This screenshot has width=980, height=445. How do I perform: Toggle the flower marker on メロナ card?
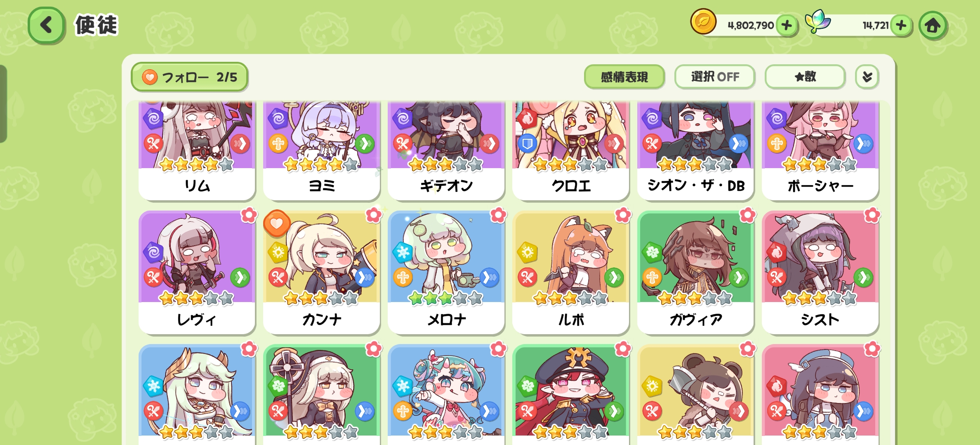[498, 215]
